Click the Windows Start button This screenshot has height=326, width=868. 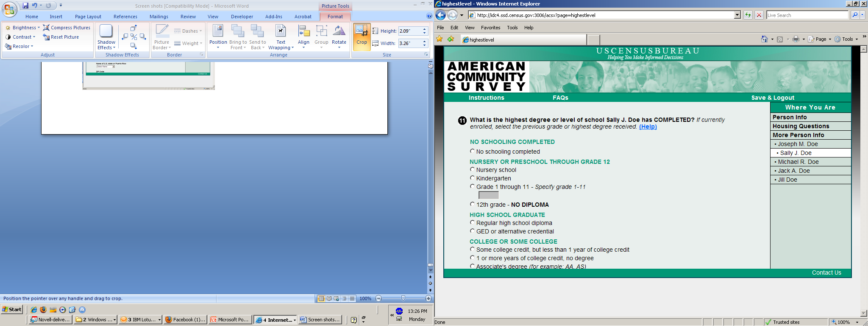(x=12, y=309)
